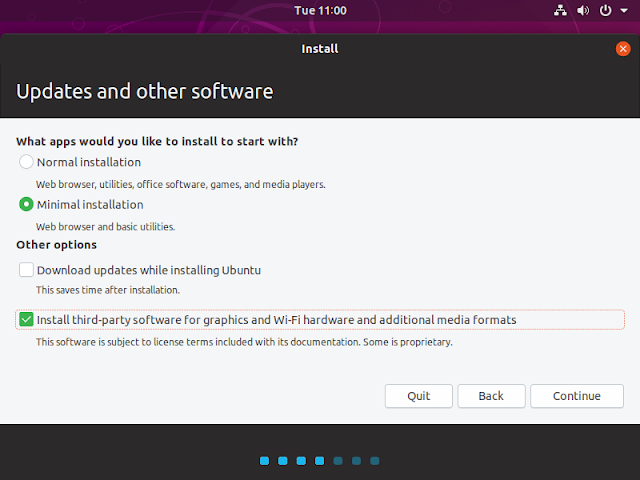Close the Install window
Screen dimensions: 640x480
623,49
